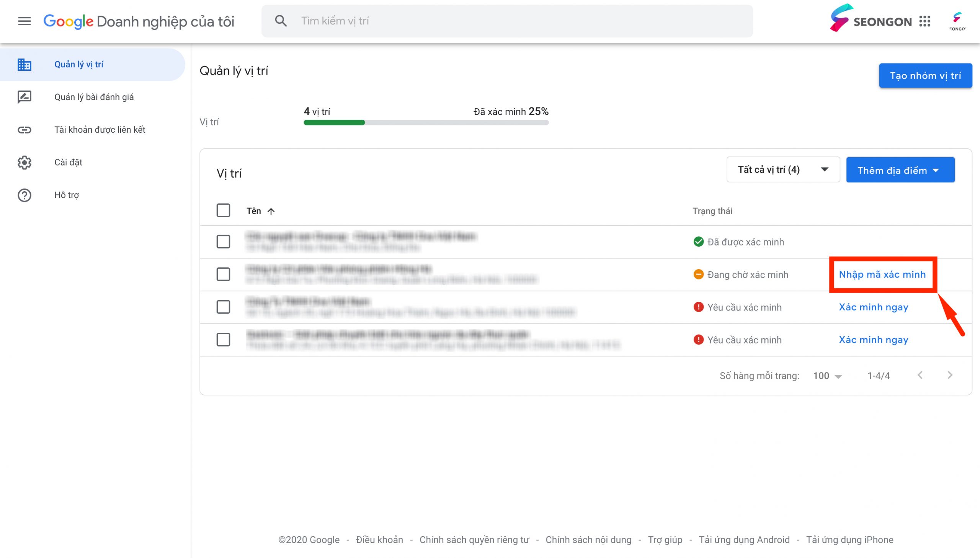Screen dimensions: 980x558
Task: Expand the Tất cả vị trí (4) filter
Action: (x=783, y=169)
